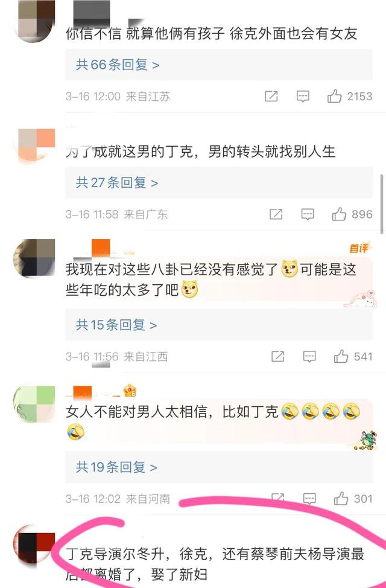This screenshot has width=386, height=588.
Task: Click the vertical scrollbar on the right edge
Action: tap(382, 205)
